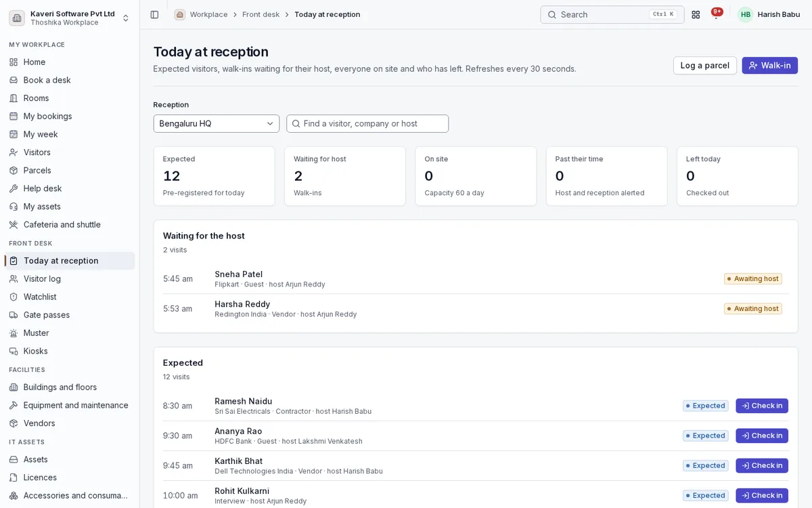
Task: Check in Karthik Bhat
Action: 762,465
